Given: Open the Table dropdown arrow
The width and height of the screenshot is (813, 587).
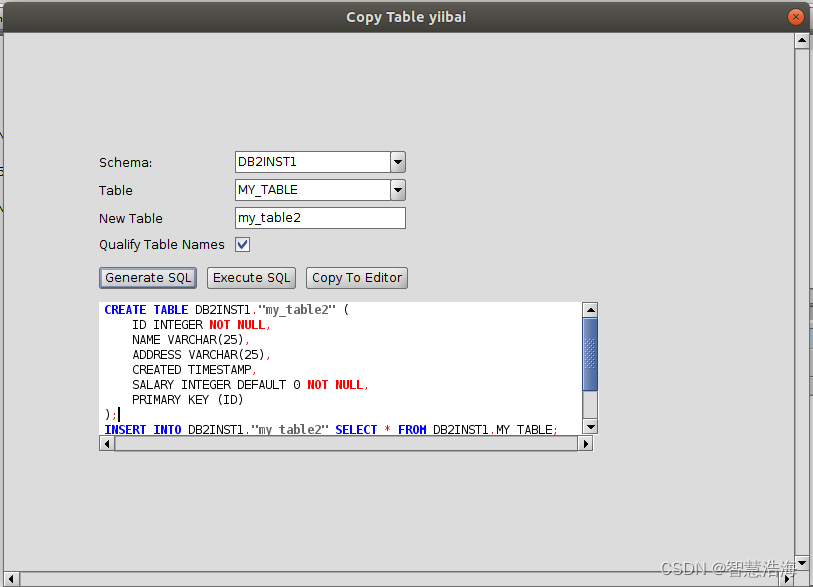Looking at the screenshot, I should pyautogui.click(x=397, y=190).
